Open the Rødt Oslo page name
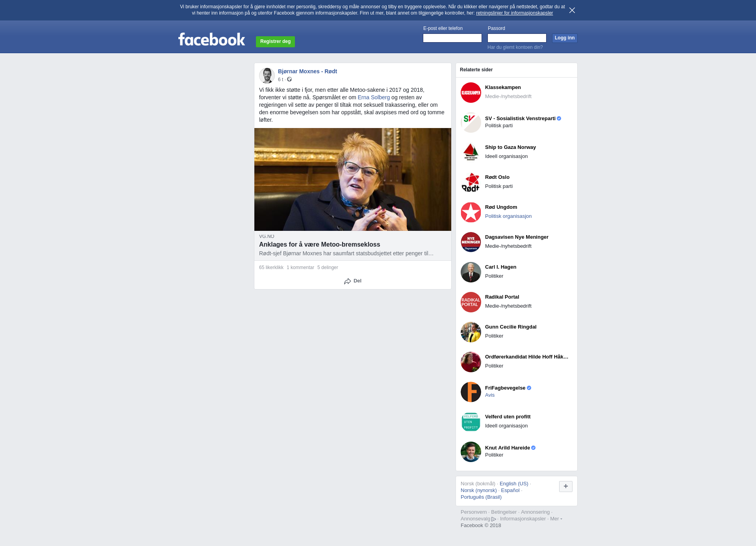The height and width of the screenshot is (546, 756). click(x=497, y=177)
